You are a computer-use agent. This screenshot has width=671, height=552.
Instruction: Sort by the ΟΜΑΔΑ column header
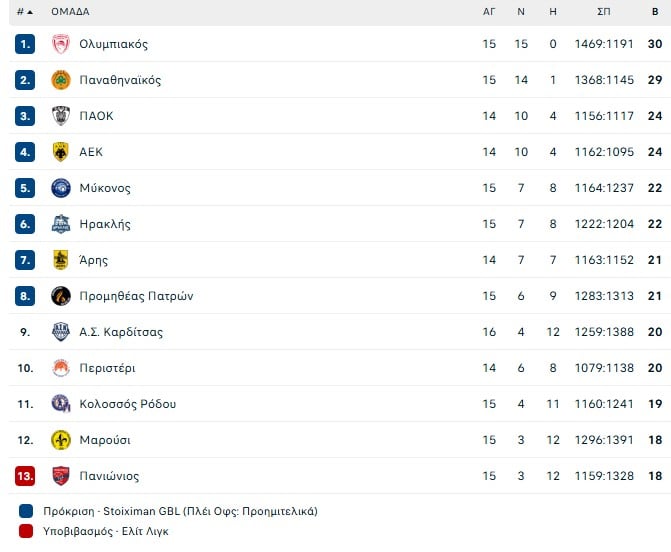pyautogui.click(x=70, y=12)
